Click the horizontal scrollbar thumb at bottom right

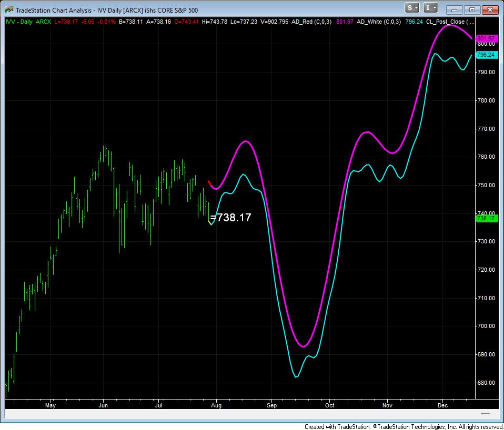(x=486, y=414)
